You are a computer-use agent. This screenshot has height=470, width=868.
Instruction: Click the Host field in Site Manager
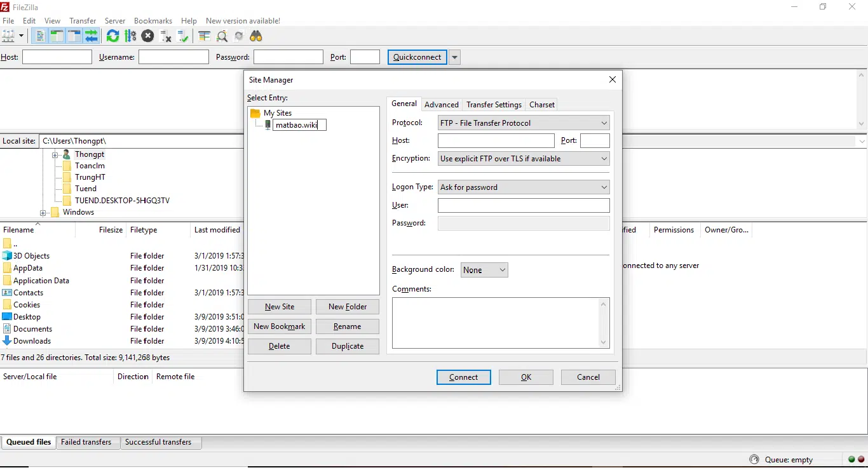[496, 141]
